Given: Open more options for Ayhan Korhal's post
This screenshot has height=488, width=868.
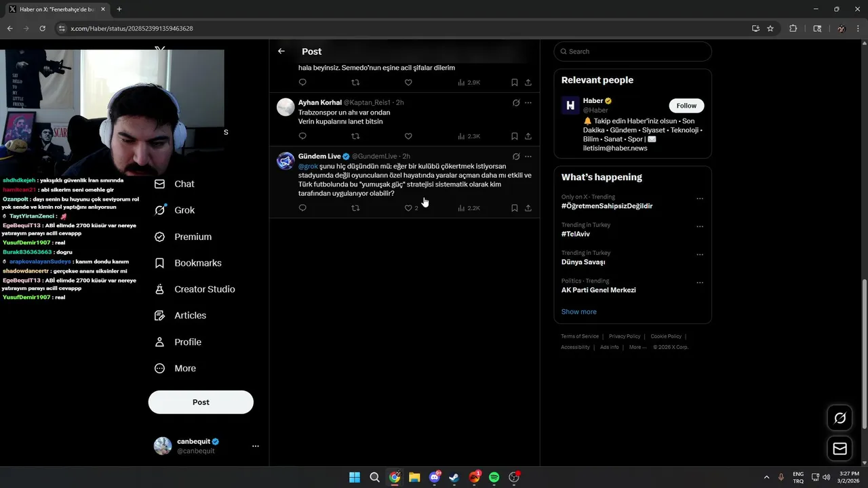Looking at the screenshot, I should click(x=528, y=102).
